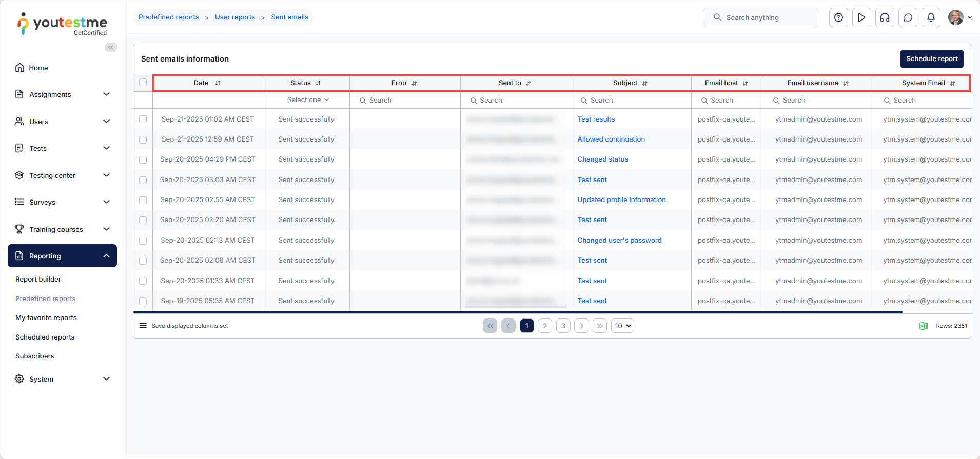Open Scheduled reports in the sidebar
980x459 pixels.
click(45, 337)
